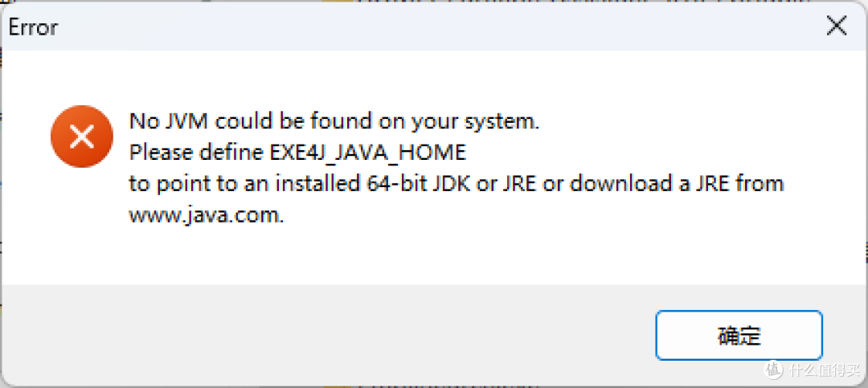Click the "64-bit JDK" words in message
The image size is (868, 388).
(420, 184)
